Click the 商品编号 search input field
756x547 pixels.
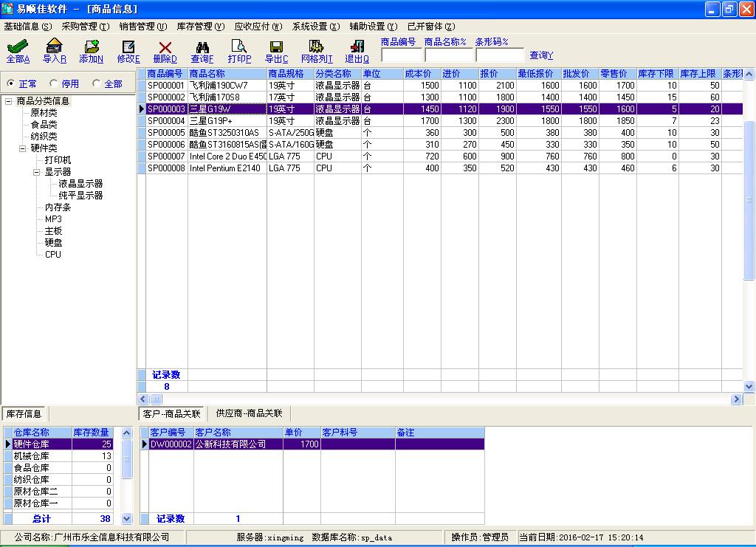pos(401,55)
